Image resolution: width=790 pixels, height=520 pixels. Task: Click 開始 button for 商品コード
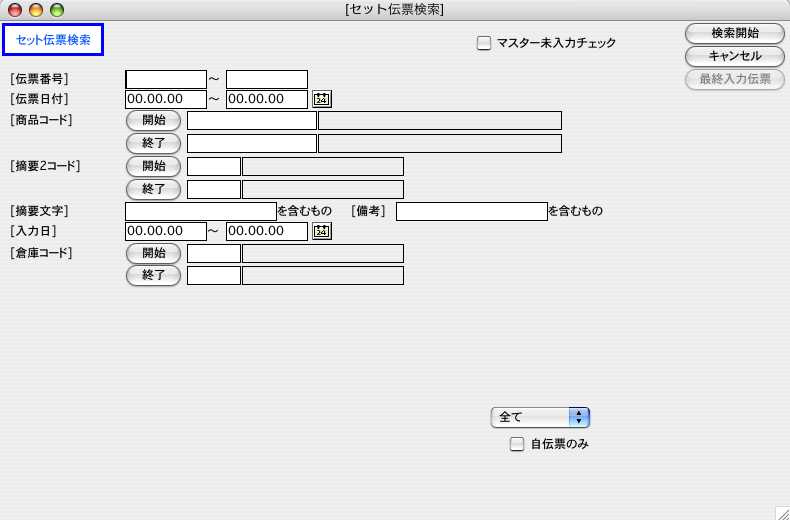[x=153, y=121]
